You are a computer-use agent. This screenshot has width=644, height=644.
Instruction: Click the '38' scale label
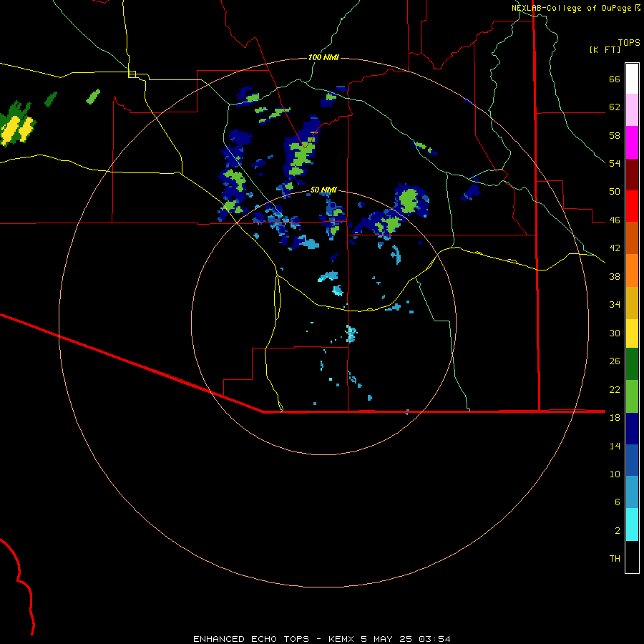(x=615, y=276)
